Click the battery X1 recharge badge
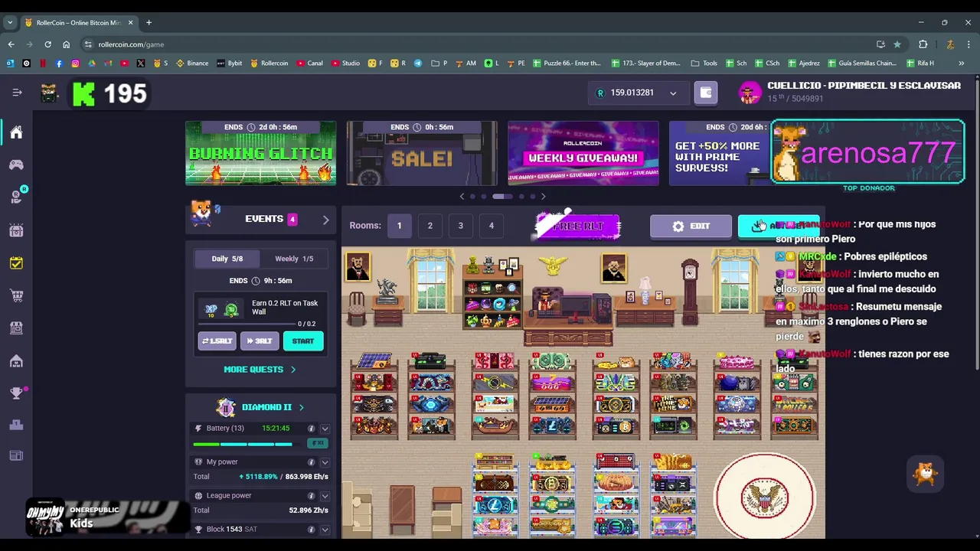 (317, 443)
